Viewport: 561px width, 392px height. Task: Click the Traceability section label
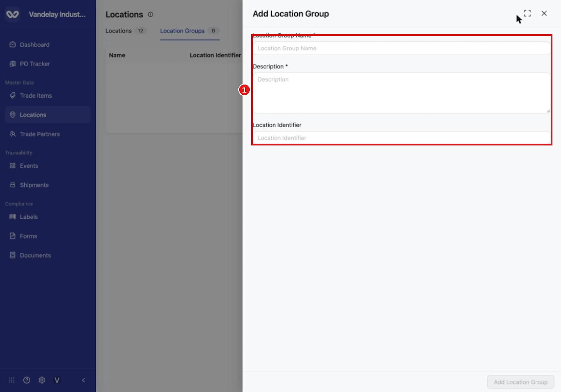(19, 153)
